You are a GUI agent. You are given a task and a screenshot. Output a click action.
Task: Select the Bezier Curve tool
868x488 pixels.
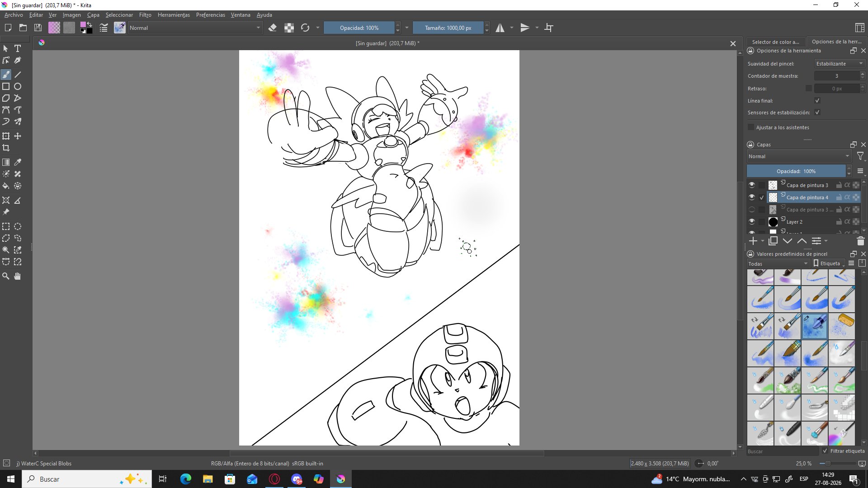6,110
